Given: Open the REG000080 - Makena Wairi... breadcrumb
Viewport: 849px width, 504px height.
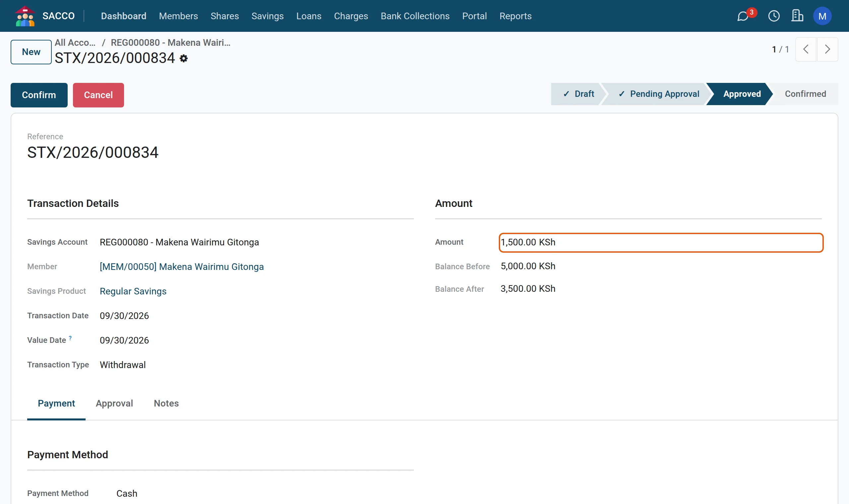Looking at the screenshot, I should click(x=170, y=42).
